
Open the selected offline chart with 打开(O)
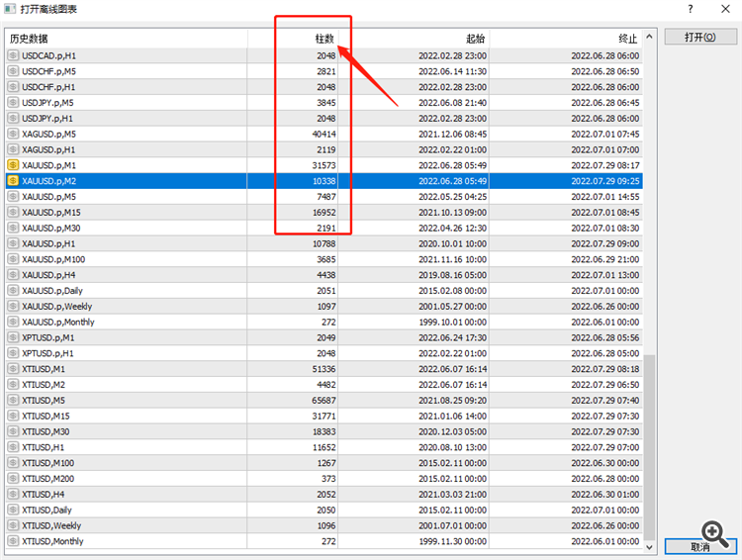[x=700, y=37]
